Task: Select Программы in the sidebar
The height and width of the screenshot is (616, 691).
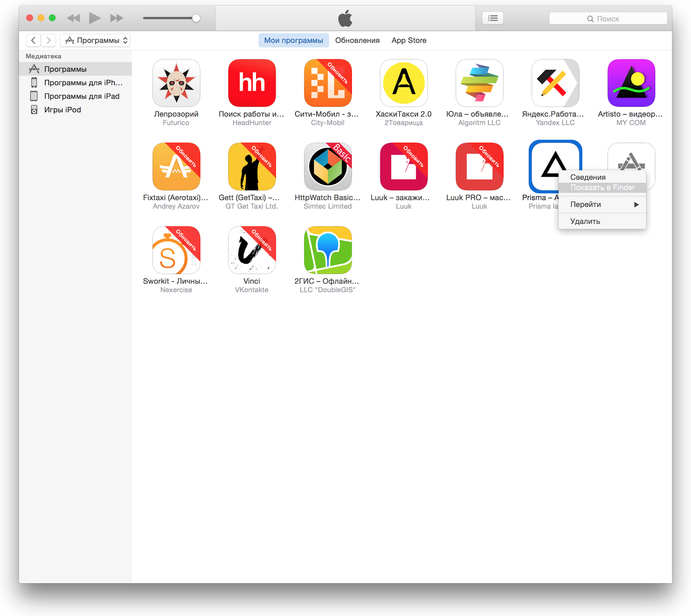Action: coord(76,69)
